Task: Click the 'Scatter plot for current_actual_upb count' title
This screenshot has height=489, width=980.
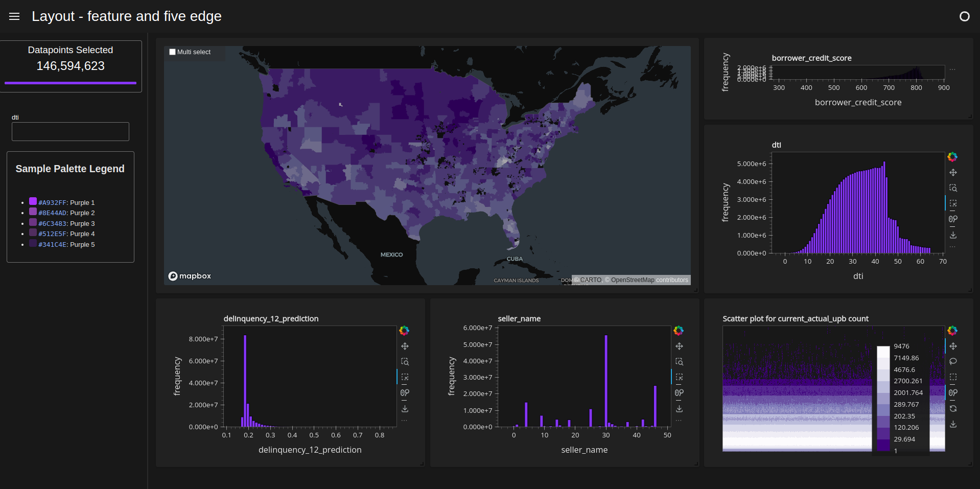Action: pyautogui.click(x=796, y=318)
